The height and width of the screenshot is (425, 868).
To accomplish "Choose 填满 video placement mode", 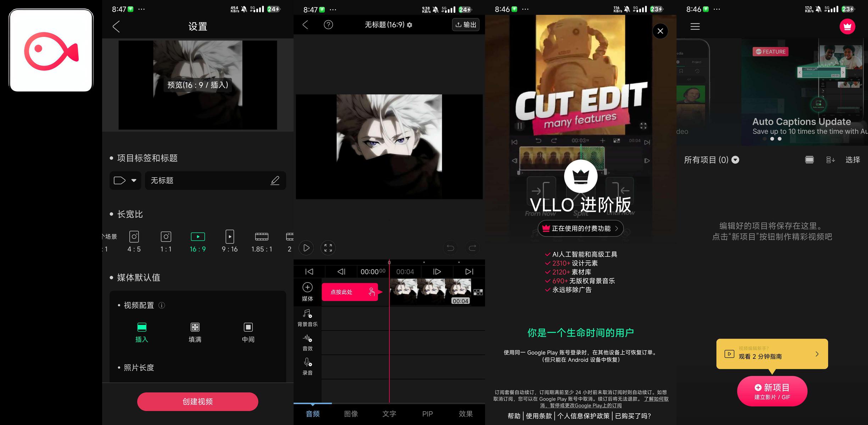I will (x=195, y=332).
